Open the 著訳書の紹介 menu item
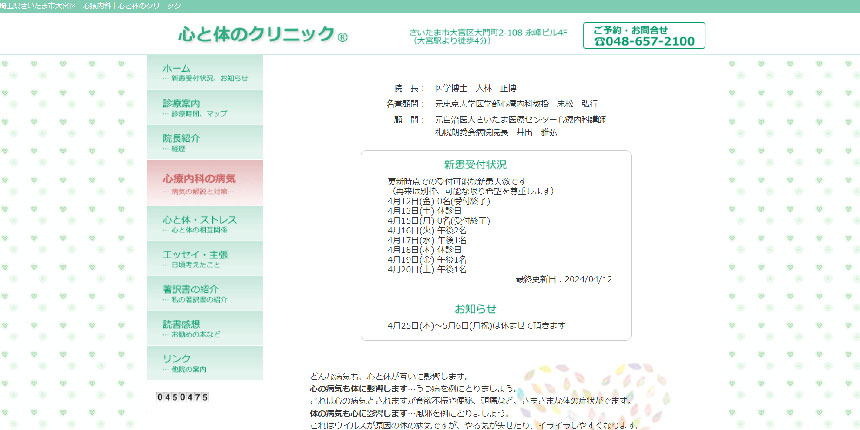This screenshot has width=860, height=430. coord(205,293)
